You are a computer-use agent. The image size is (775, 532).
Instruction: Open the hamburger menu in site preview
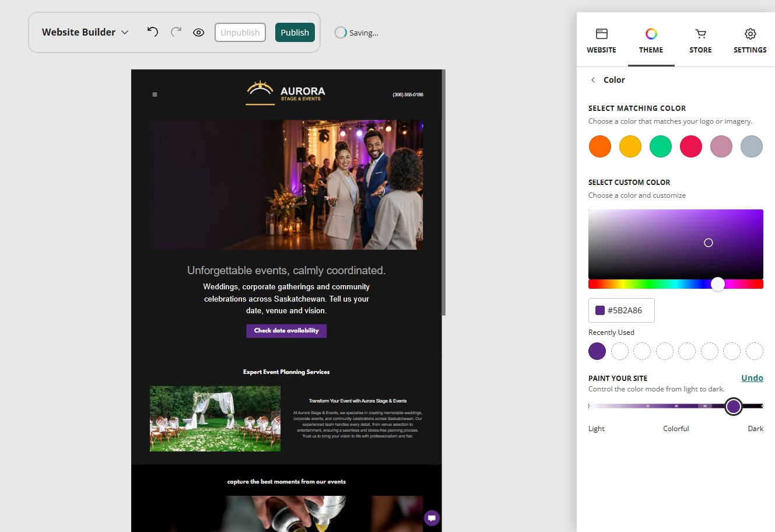(155, 94)
